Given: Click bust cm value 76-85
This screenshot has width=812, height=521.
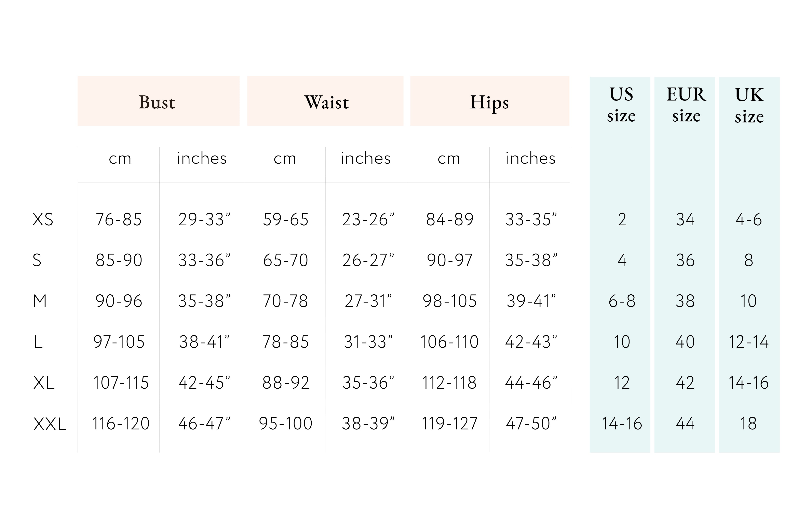Looking at the screenshot, I should click(x=119, y=219).
